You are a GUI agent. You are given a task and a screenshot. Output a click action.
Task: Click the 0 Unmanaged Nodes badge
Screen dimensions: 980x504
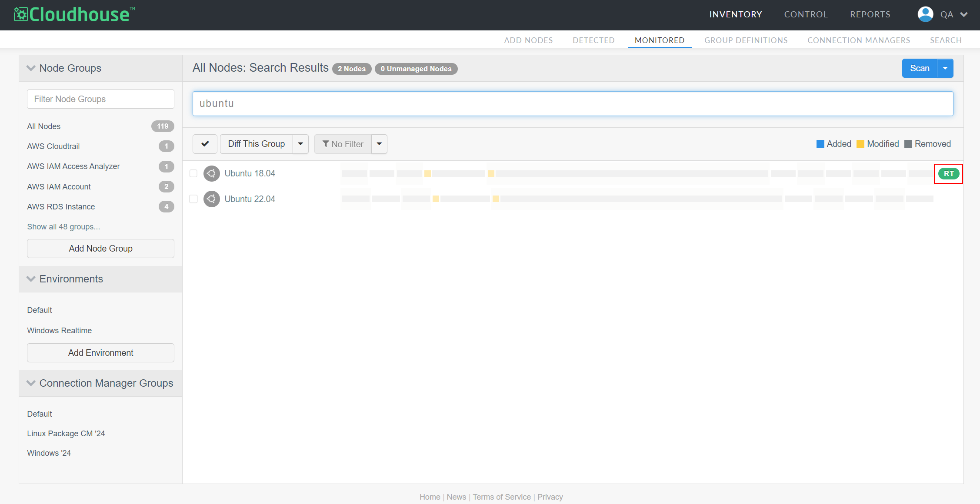(416, 69)
